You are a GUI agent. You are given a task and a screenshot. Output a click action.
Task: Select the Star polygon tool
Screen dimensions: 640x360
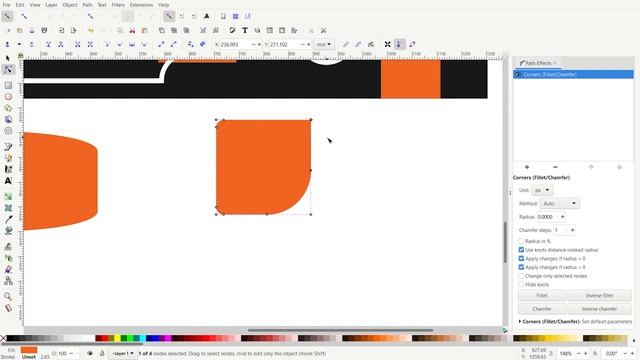coord(8,108)
